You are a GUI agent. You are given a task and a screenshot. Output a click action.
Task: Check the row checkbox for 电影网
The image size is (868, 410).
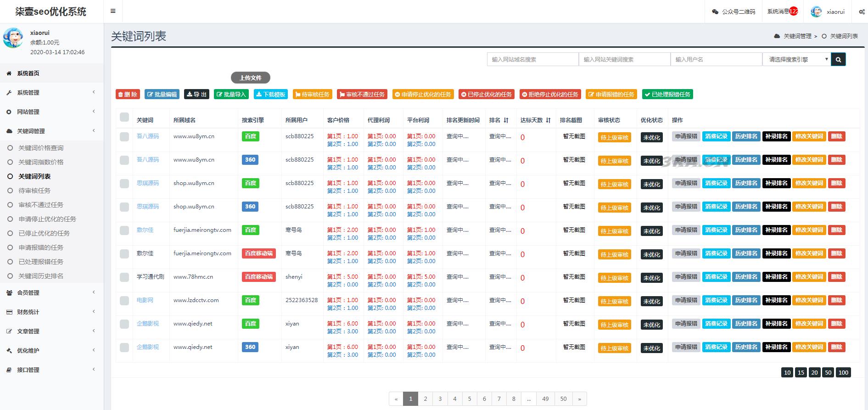tap(124, 301)
